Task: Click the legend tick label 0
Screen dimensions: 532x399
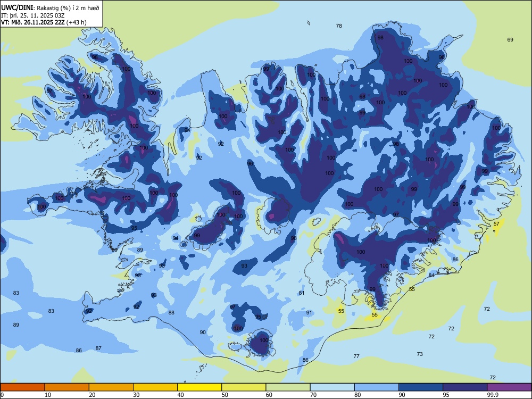Action: pyautogui.click(x=2, y=395)
